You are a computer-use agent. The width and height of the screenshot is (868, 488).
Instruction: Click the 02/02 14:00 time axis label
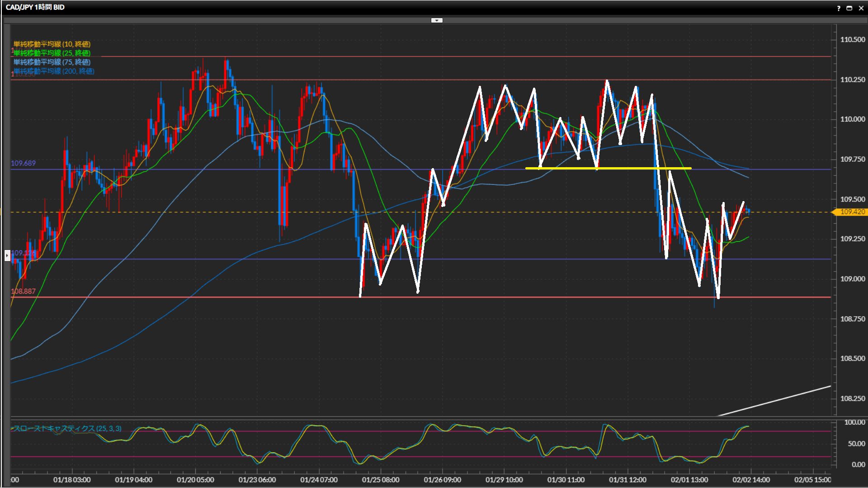[751, 480]
